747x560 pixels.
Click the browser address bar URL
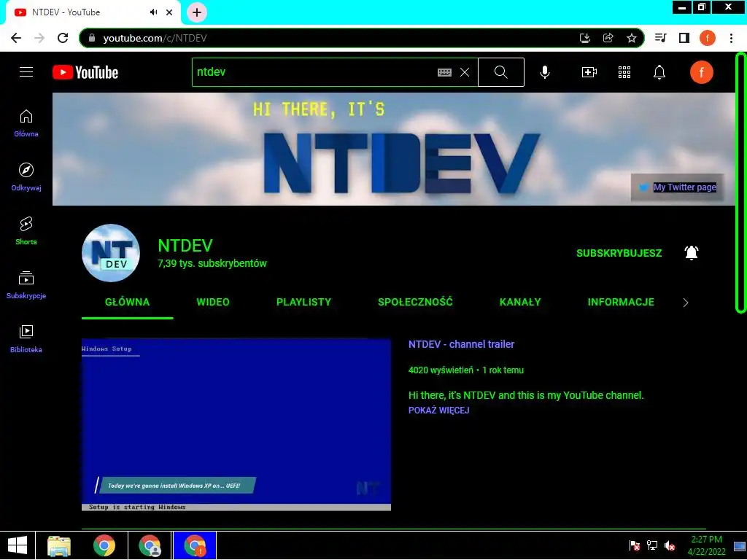(x=155, y=38)
